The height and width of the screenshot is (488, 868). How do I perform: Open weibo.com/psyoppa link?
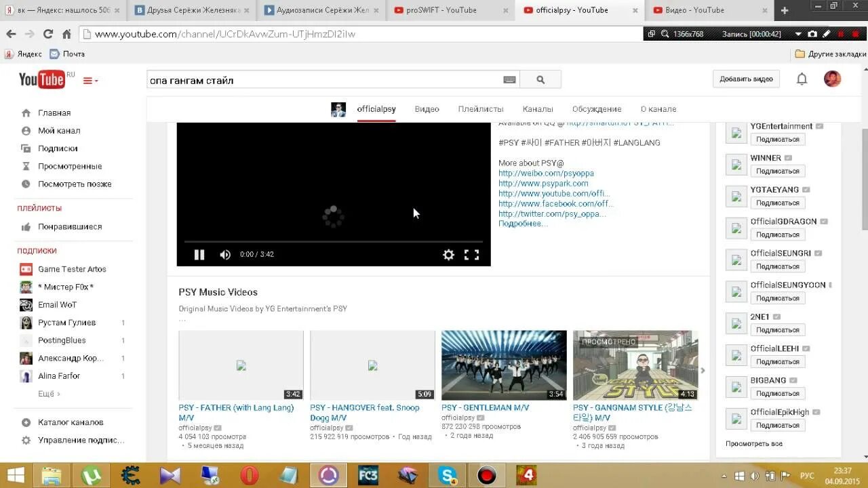[546, 174]
